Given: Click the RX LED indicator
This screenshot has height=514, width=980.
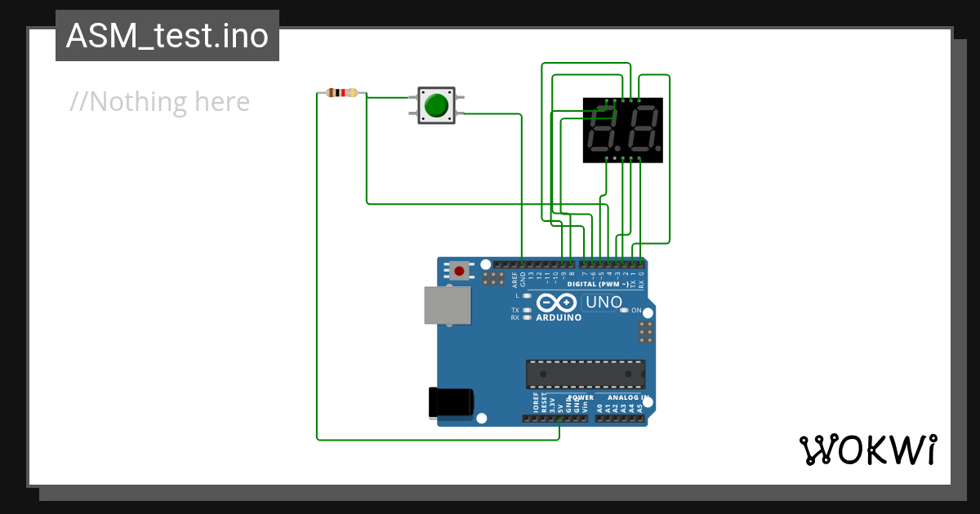Looking at the screenshot, I should 526,317.
